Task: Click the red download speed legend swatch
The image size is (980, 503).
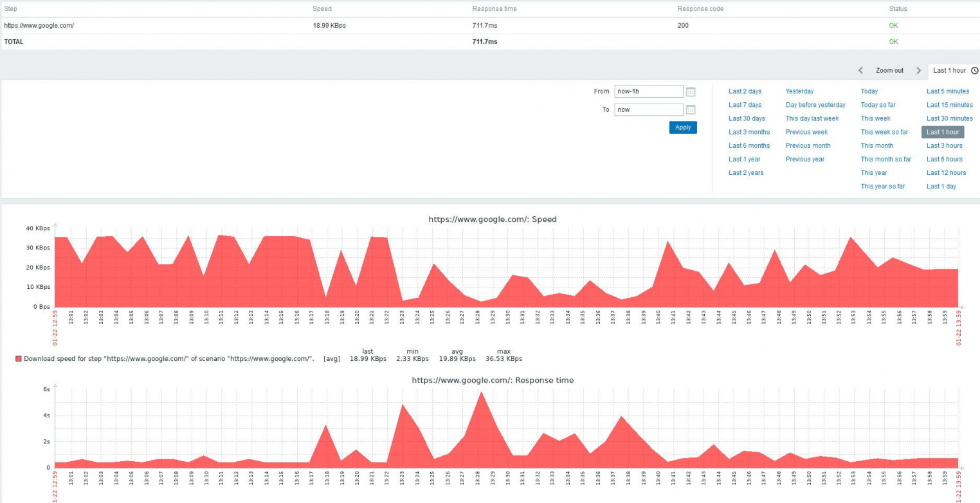Action: coord(19,359)
